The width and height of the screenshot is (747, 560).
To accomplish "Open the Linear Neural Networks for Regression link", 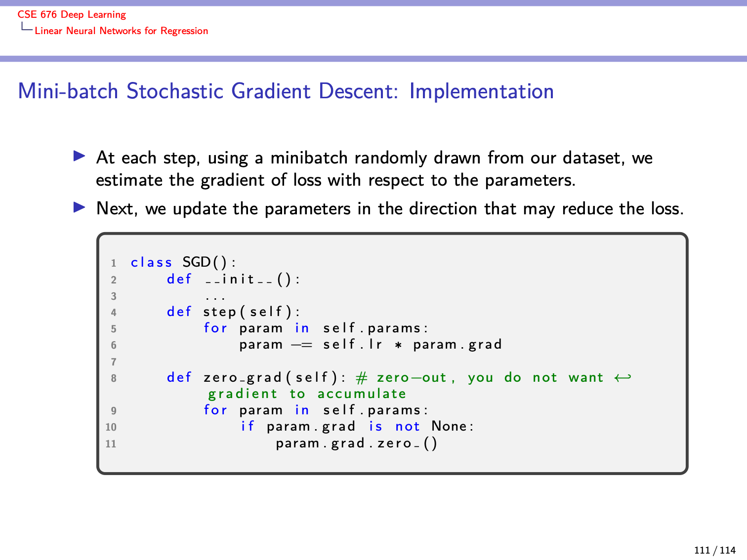I will (122, 31).
